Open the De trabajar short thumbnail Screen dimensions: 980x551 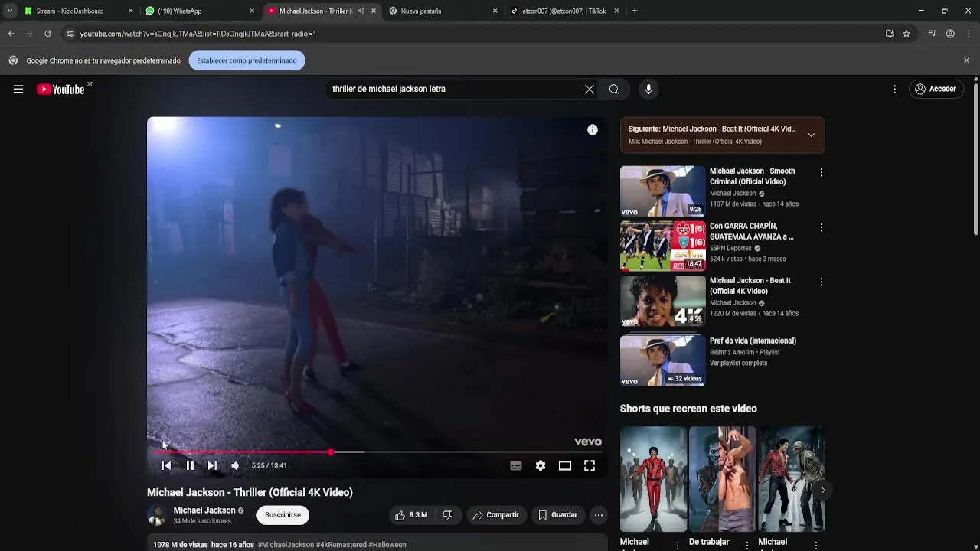722,479
